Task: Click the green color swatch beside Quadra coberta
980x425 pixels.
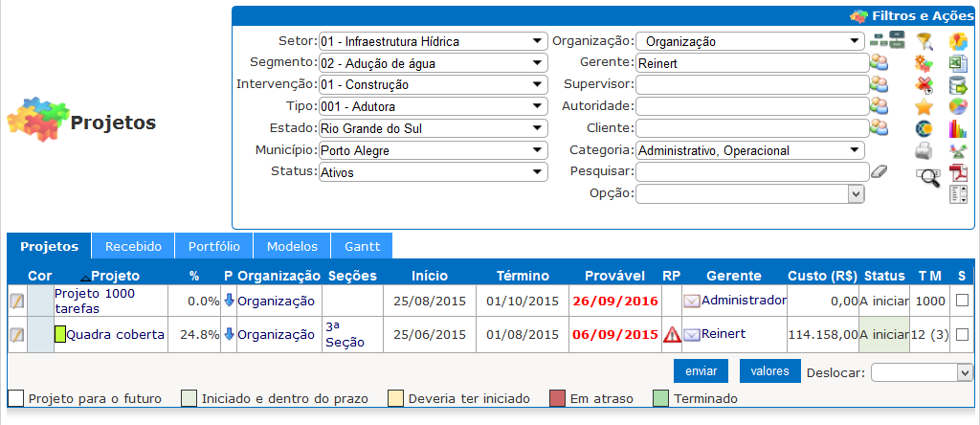Action: (60, 334)
